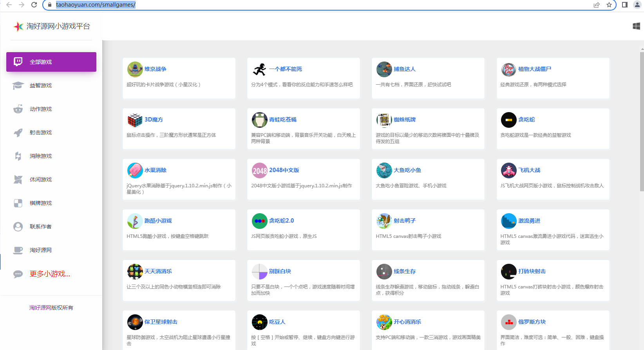Bookmark this page with the star icon
Viewport: 644px width, 350px height.
(609, 5)
